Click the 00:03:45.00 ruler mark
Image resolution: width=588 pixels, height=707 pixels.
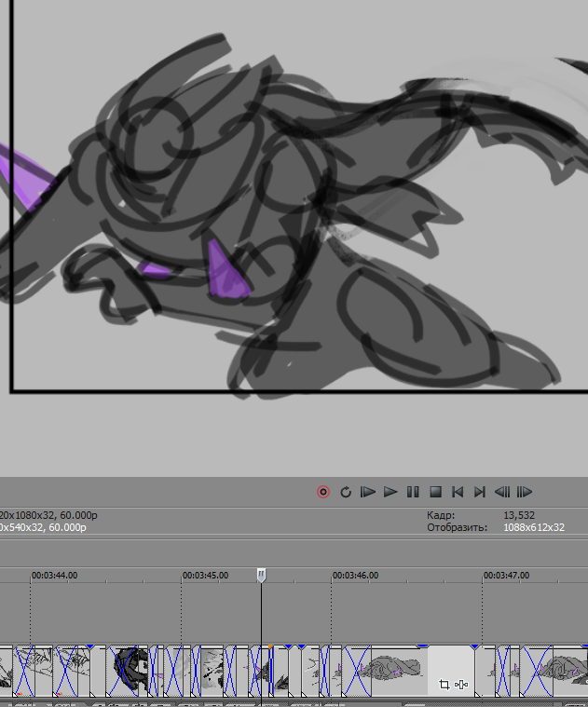coord(206,576)
